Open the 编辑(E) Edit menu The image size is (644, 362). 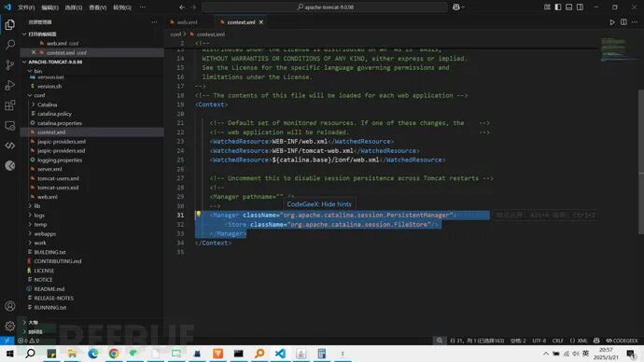click(50, 7)
